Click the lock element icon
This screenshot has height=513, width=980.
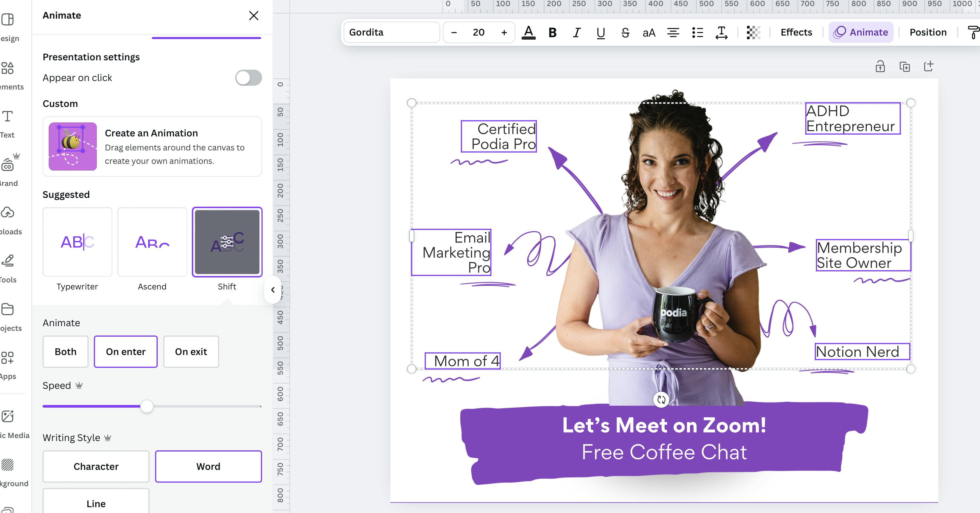(x=880, y=66)
